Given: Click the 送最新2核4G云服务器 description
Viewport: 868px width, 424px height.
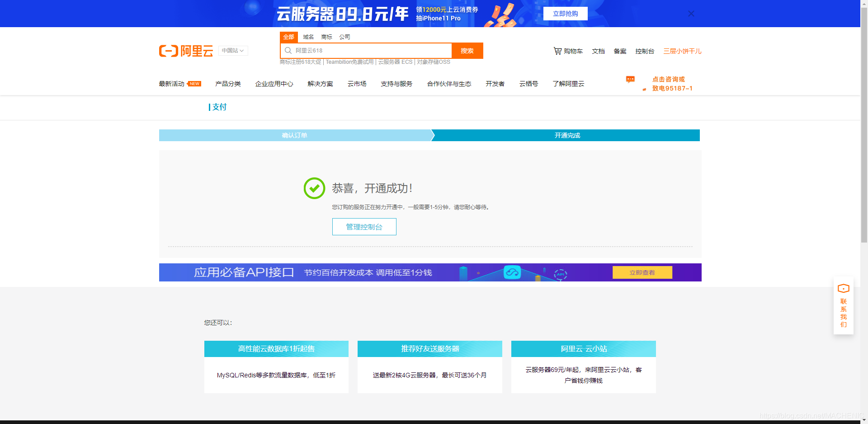Looking at the screenshot, I should [430, 375].
